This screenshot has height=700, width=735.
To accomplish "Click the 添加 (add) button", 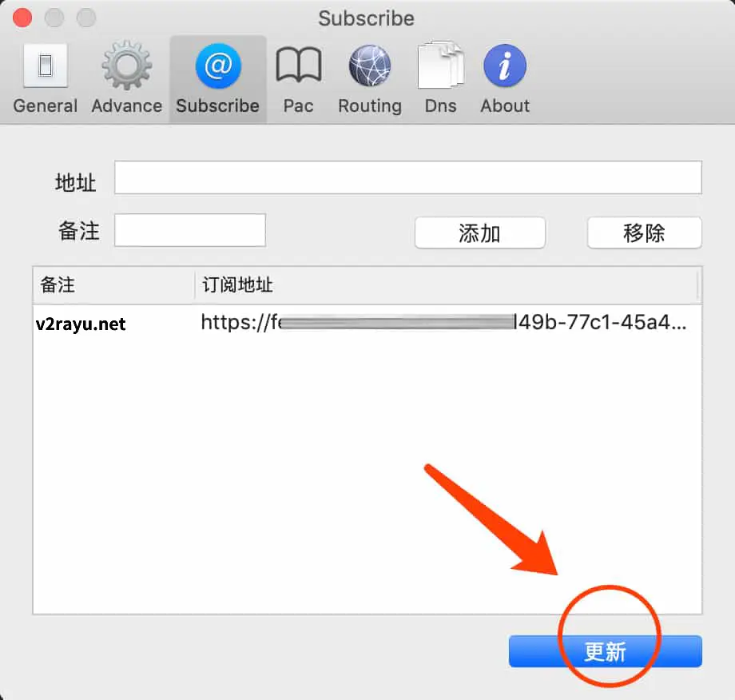I will (x=480, y=233).
